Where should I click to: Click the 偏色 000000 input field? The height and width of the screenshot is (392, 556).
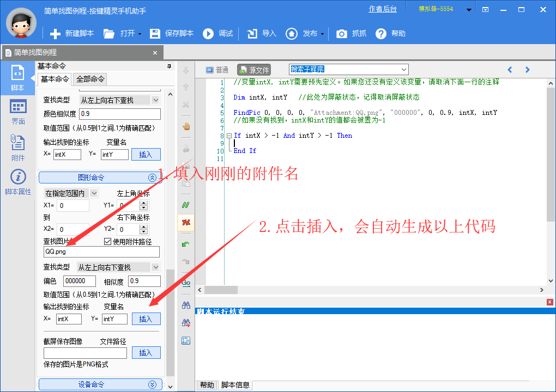80,281
